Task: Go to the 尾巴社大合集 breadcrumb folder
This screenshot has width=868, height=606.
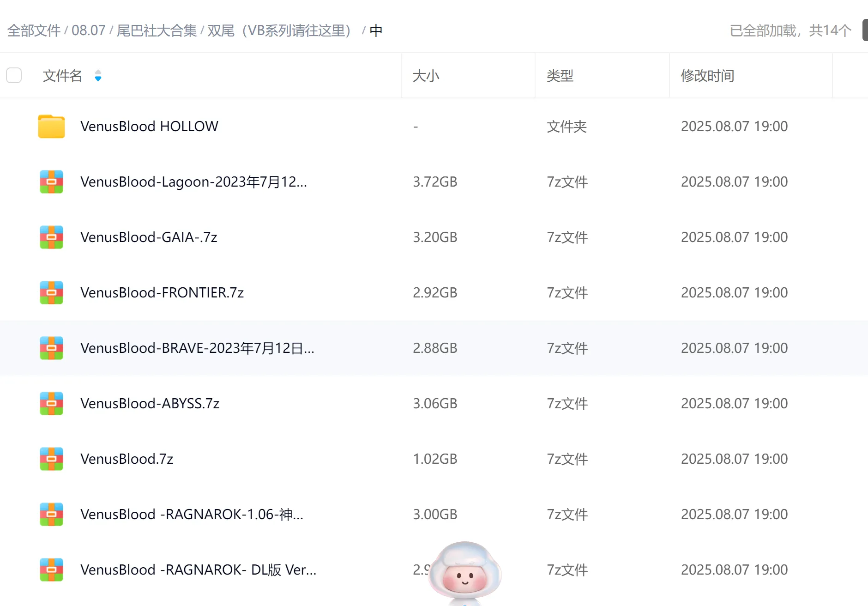Action: 157,30
